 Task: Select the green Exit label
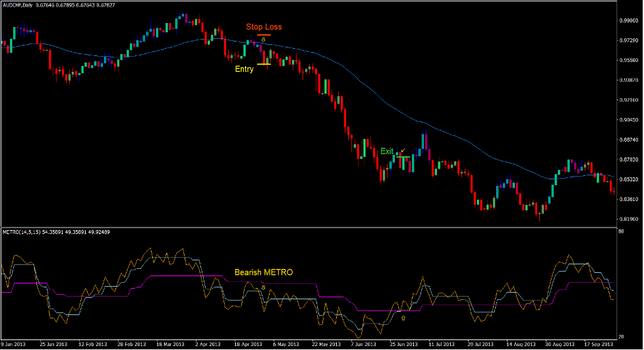click(x=387, y=151)
